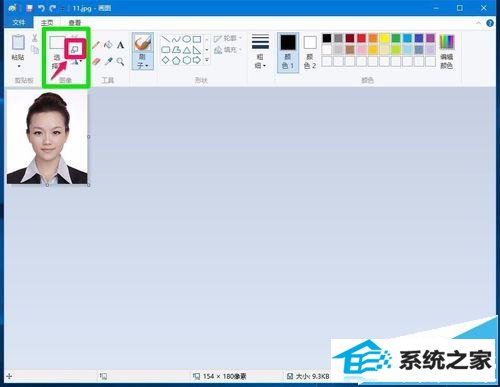The width and height of the screenshot is (500, 387).
Task: Select the Pencil tool
Action: 96,45
